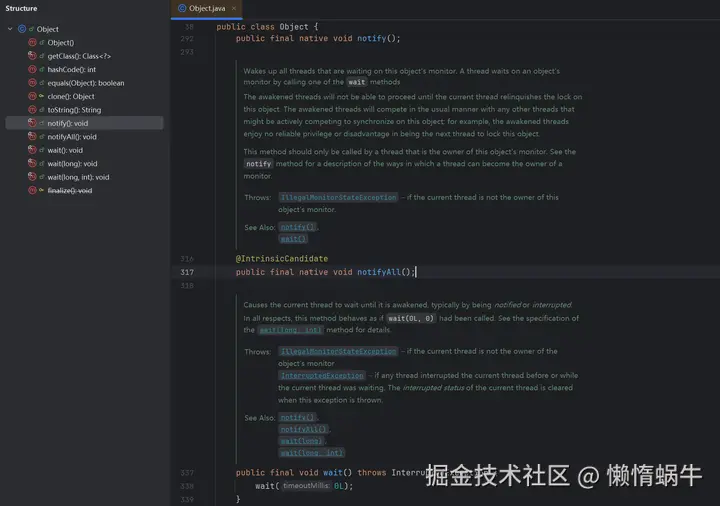Open notifyAll() See Also link in wait docs
This screenshot has height=506, width=720.
pyautogui.click(x=303, y=429)
